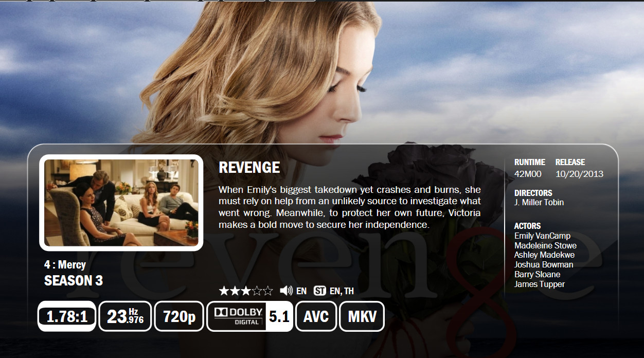
Task: Click the 5.1 audio channels indicator
Action: pos(279,316)
